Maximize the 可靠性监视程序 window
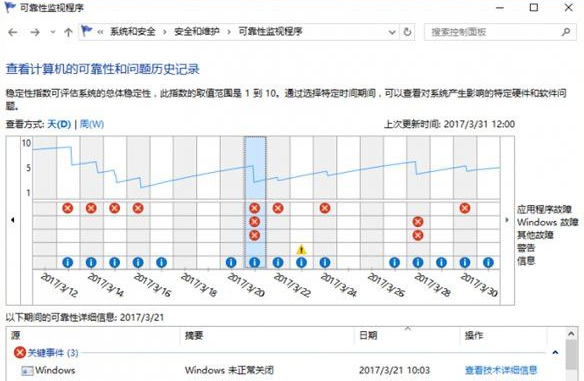The width and height of the screenshot is (584, 381). tap(534, 7)
